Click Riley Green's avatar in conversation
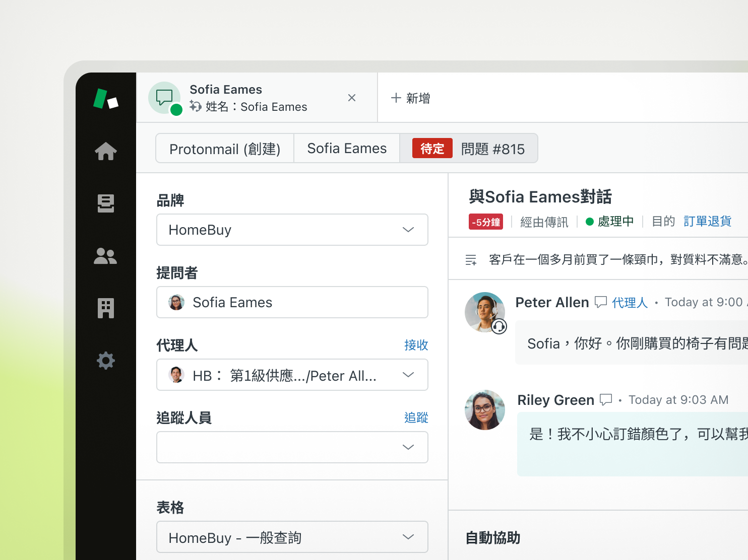 [x=485, y=410]
